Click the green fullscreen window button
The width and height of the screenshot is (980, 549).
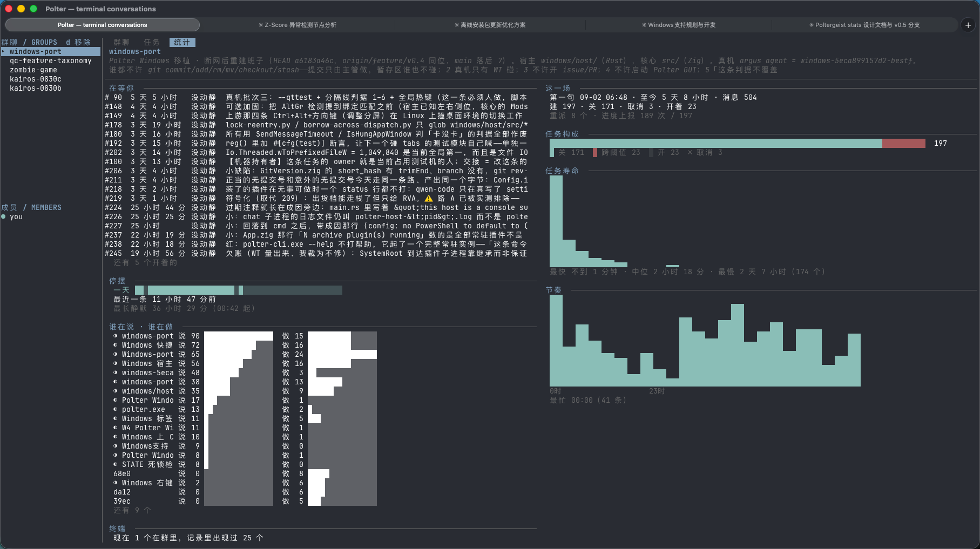pyautogui.click(x=33, y=9)
